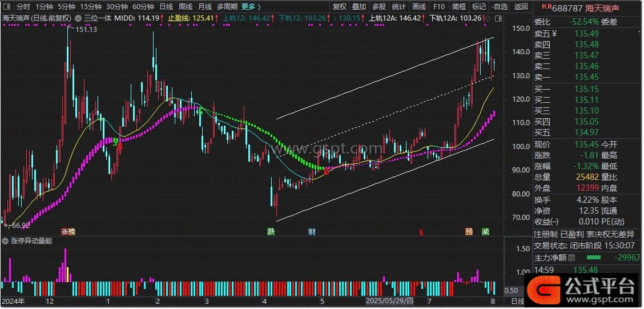Switch to the 60分钟 period tab
This screenshot has height=309, width=644.
[x=143, y=7]
